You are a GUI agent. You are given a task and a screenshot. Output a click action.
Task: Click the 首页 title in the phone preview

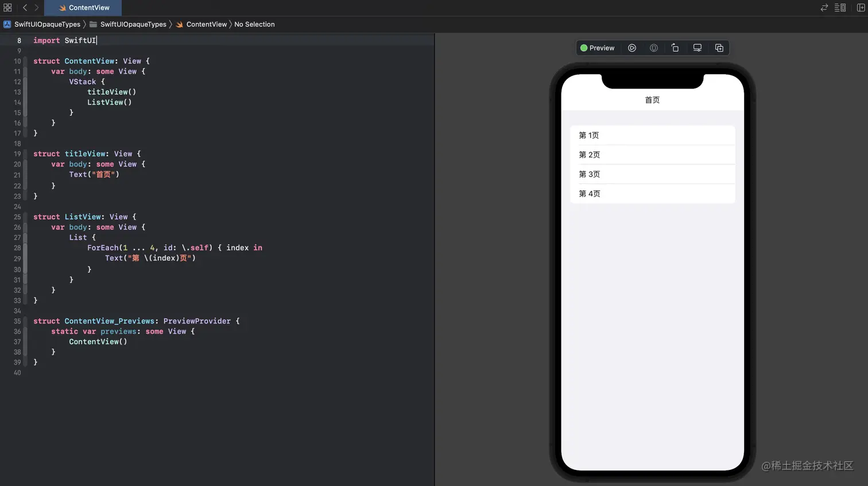[652, 100]
